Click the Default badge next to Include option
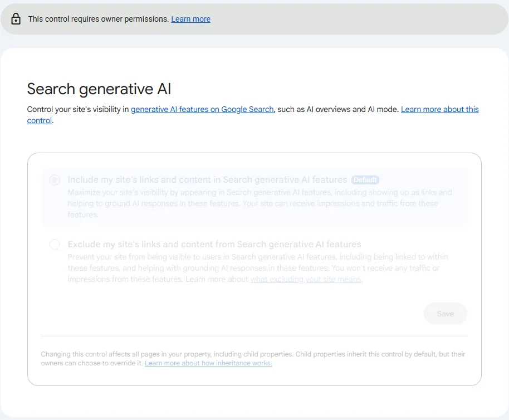This screenshot has height=420, width=509. pos(365,180)
